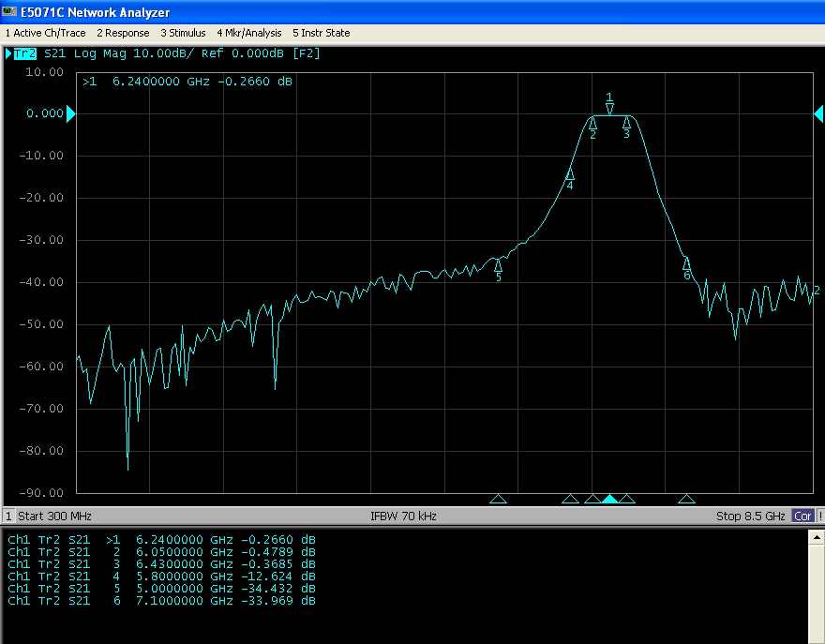Click the Stop 8.5 GHz value

coord(750,517)
